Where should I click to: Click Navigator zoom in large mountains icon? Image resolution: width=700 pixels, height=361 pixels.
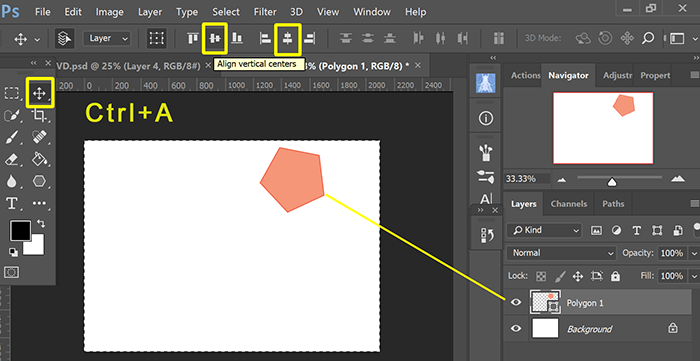[x=678, y=179]
